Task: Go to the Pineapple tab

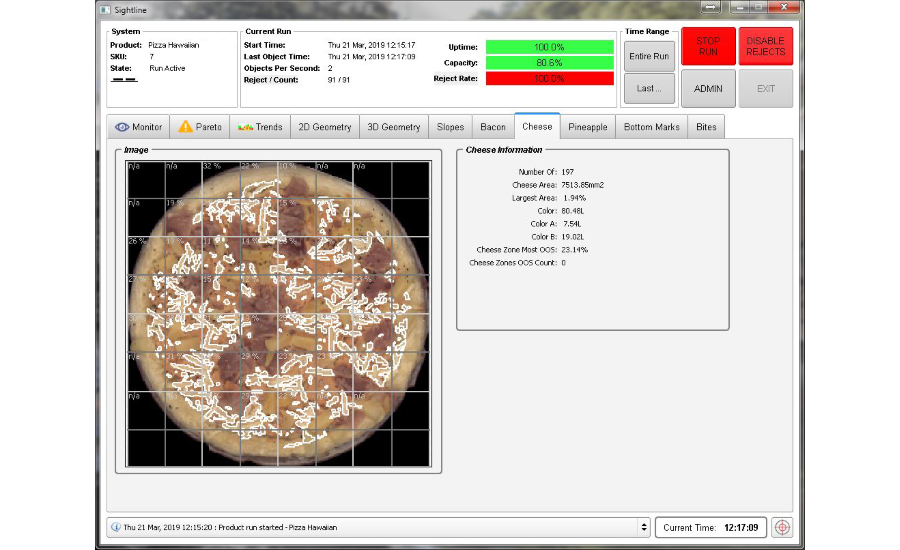Action: point(587,127)
